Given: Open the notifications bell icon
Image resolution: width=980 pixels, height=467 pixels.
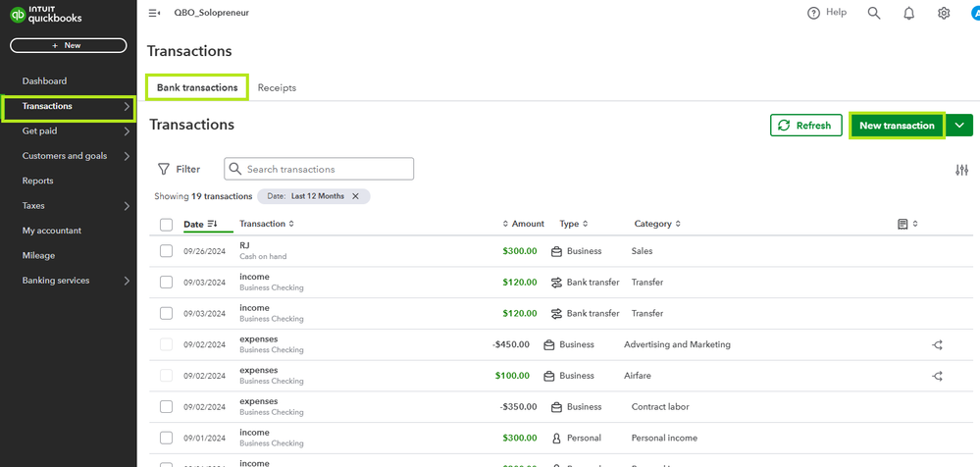Looking at the screenshot, I should point(909,13).
